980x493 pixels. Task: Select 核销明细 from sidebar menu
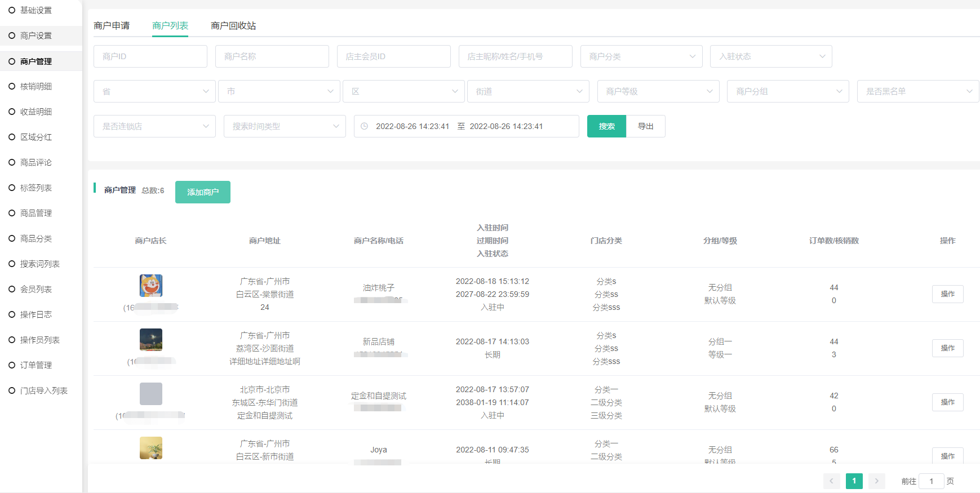click(x=36, y=86)
